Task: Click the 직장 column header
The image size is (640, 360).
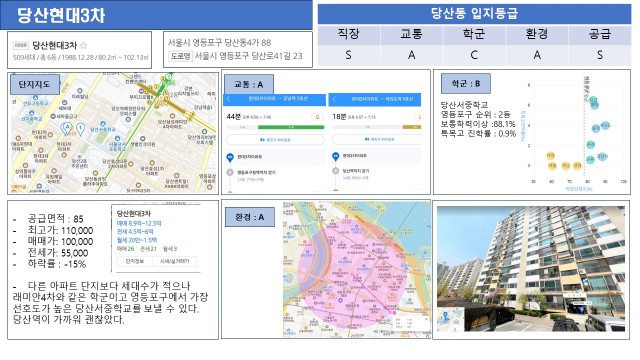Action: (349, 34)
